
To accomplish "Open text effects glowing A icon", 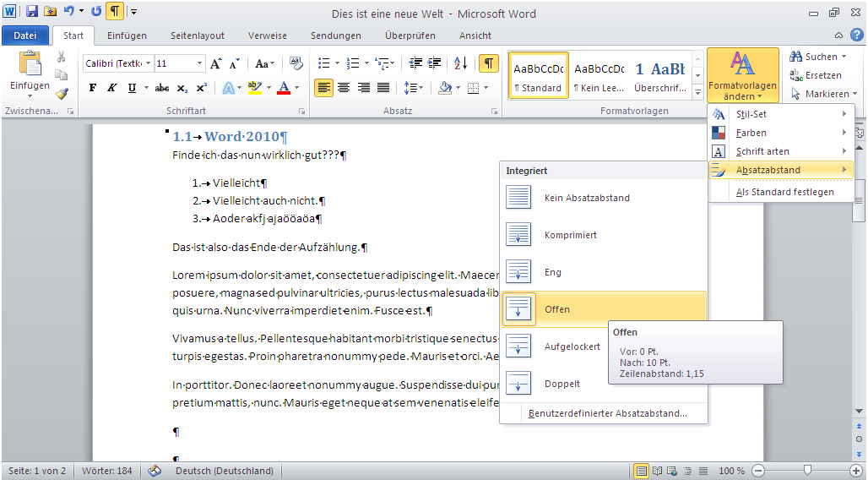I will pyautogui.click(x=228, y=88).
